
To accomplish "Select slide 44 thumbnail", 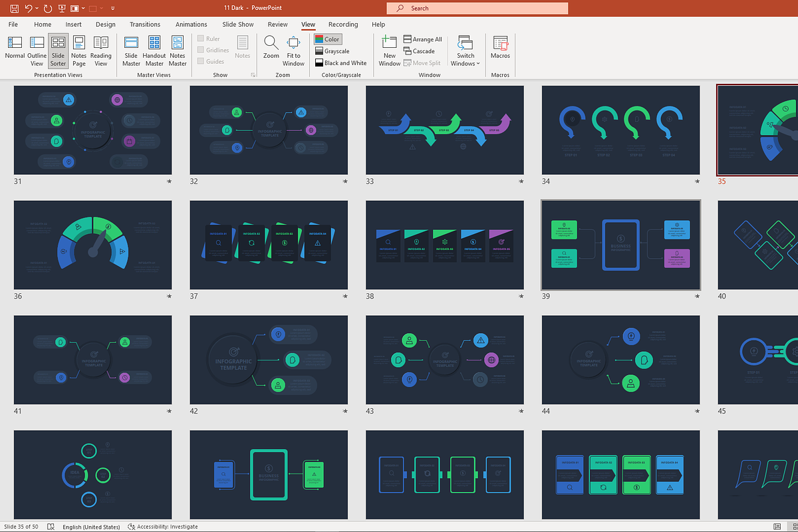I will click(620, 360).
